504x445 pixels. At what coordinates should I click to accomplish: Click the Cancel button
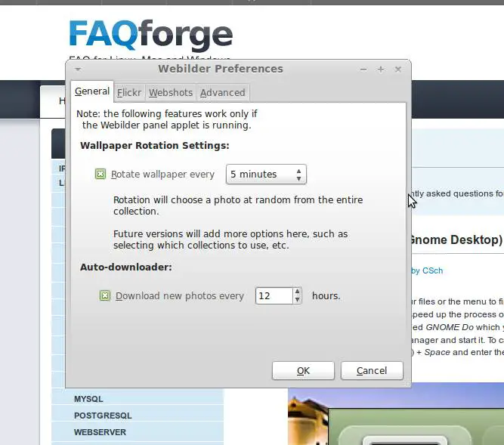(x=372, y=370)
